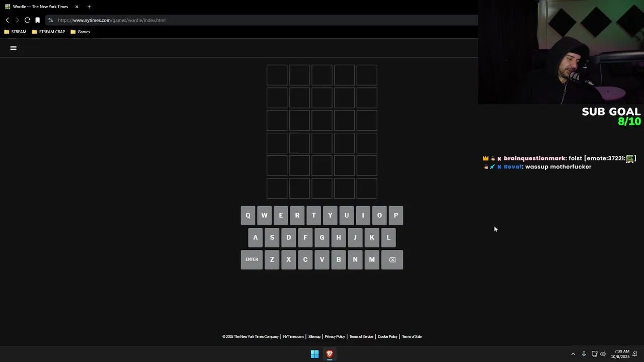Tap the N key on Wordle keyboard
This screenshot has width=644, height=362.
[x=355, y=259]
